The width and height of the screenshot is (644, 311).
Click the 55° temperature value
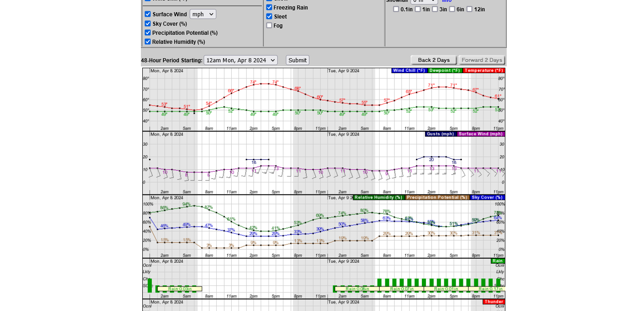(x=364, y=102)
